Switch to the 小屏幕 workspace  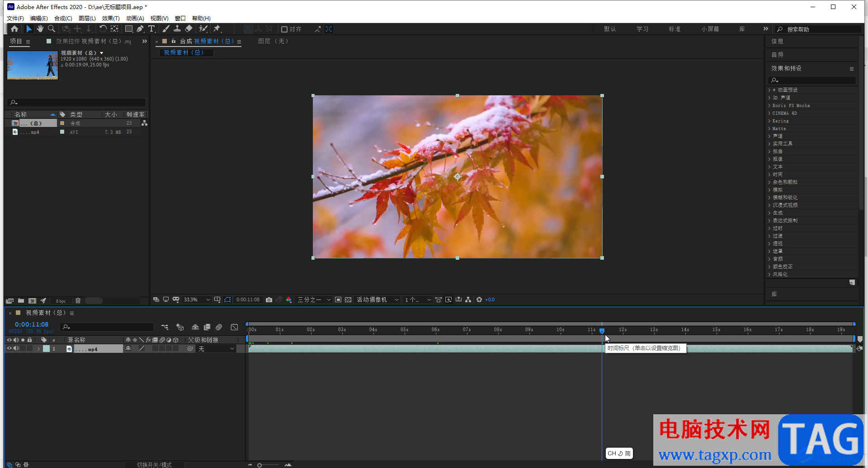(710, 29)
